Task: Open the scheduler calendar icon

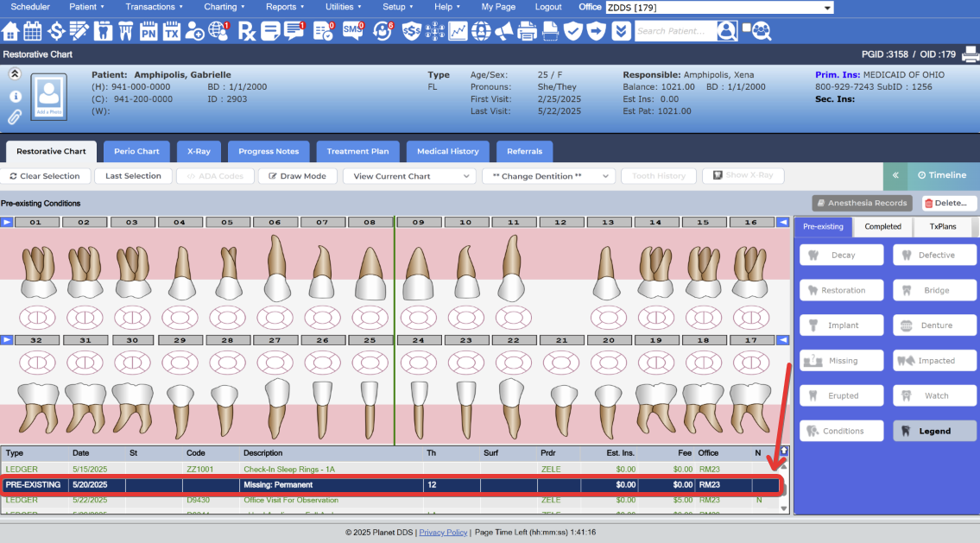Action: pyautogui.click(x=33, y=30)
